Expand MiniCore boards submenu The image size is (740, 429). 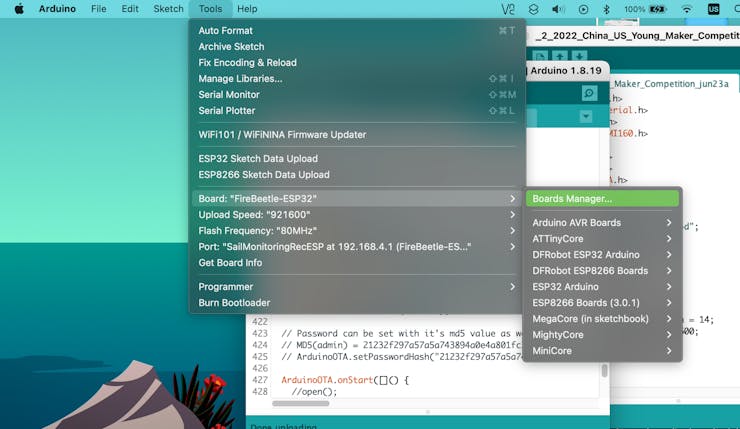click(x=602, y=351)
